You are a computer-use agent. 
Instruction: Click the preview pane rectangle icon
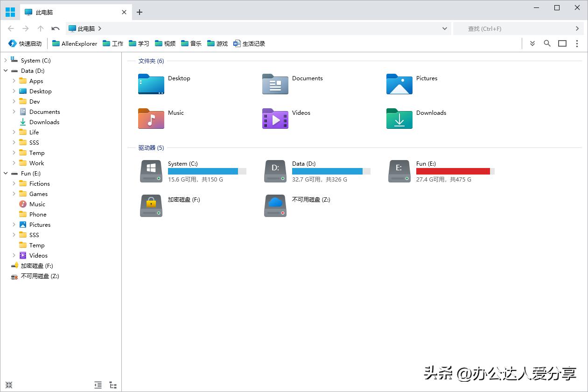pos(562,43)
